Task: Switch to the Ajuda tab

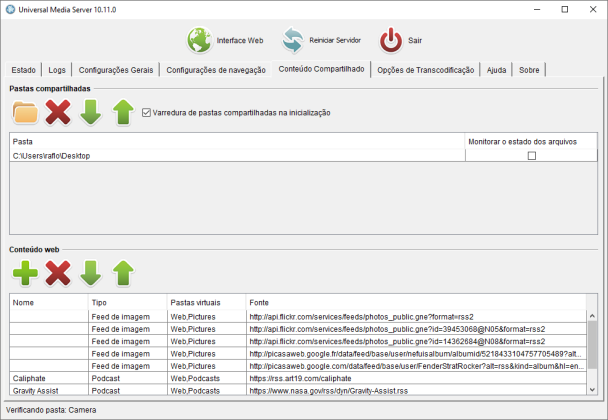Action: [496, 70]
